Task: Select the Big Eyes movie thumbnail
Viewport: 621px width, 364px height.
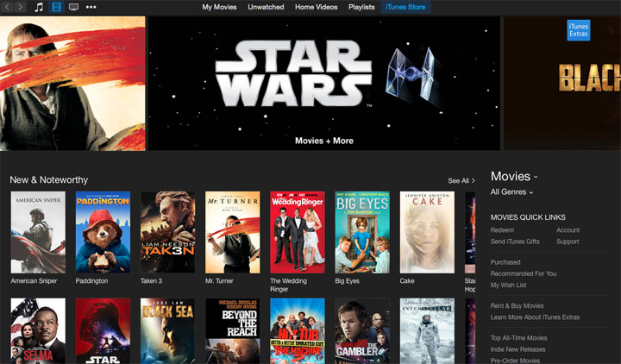Action: tap(361, 233)
